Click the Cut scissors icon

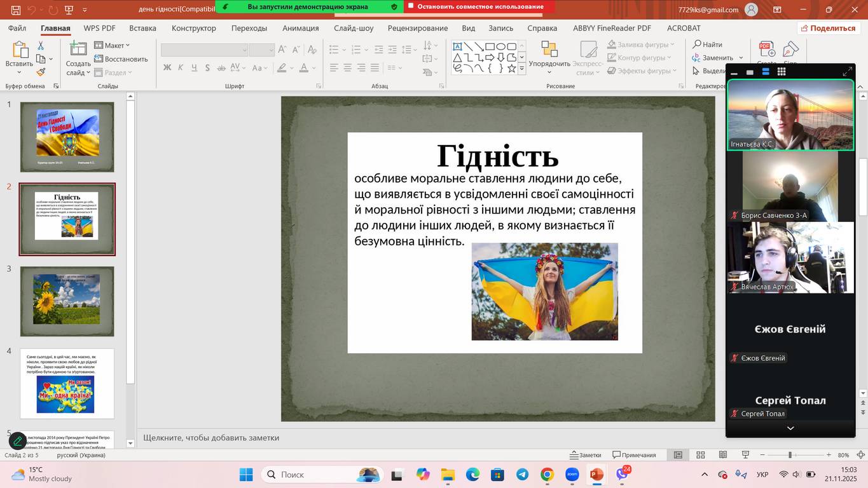point(41,46)
